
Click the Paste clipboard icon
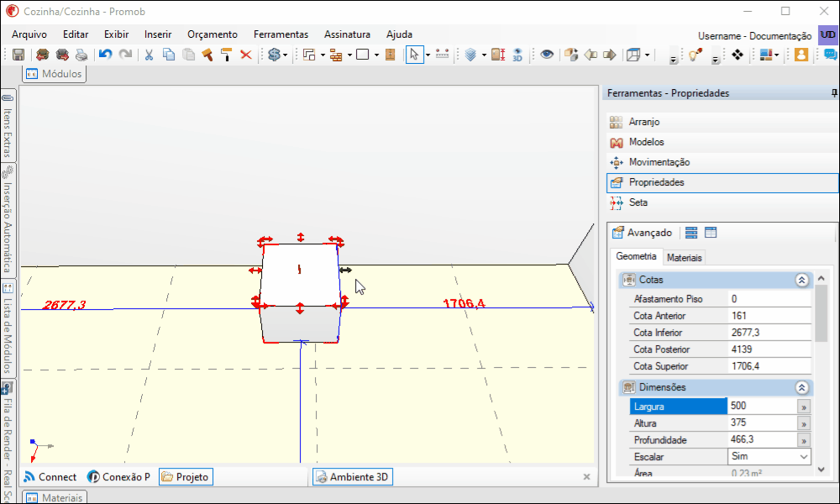click(x=188, y=55)
